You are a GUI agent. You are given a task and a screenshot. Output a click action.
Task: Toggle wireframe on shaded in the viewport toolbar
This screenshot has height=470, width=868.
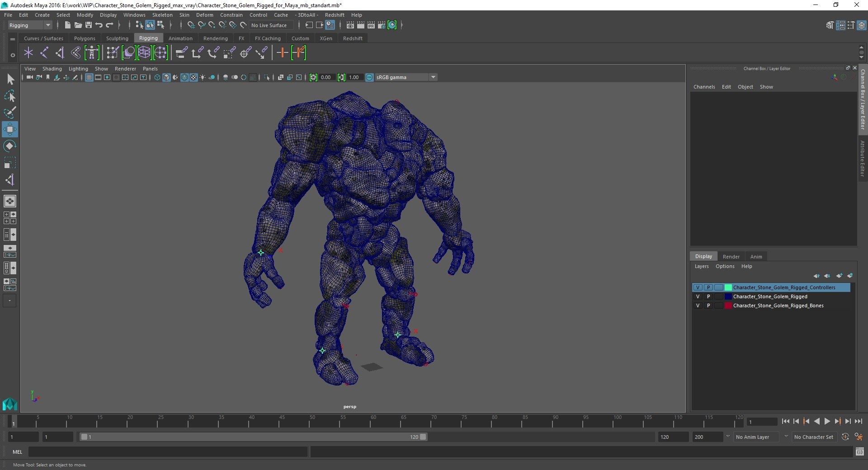click(184, 77)
